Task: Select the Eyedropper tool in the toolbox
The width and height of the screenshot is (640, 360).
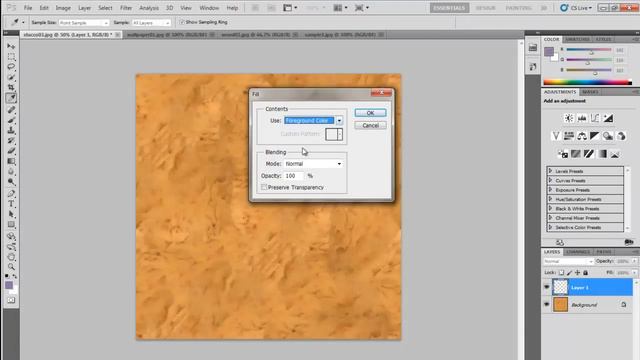Action: coord(11,98)
